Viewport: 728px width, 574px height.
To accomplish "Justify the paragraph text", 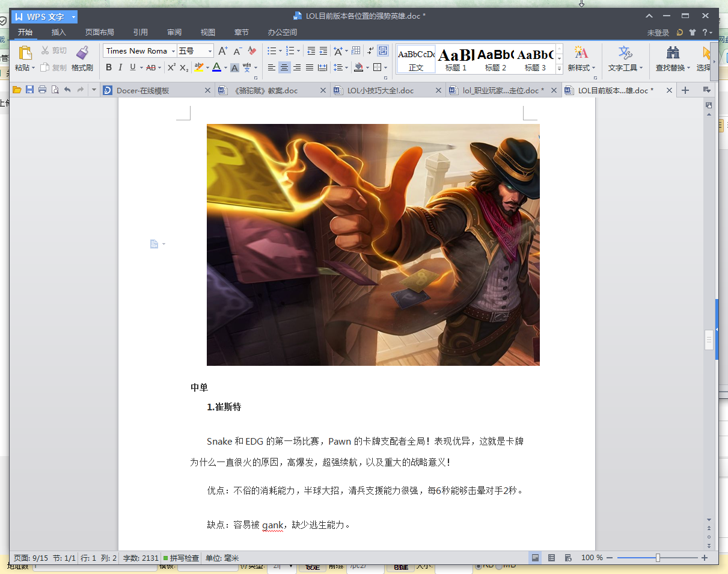I will 310,67.
